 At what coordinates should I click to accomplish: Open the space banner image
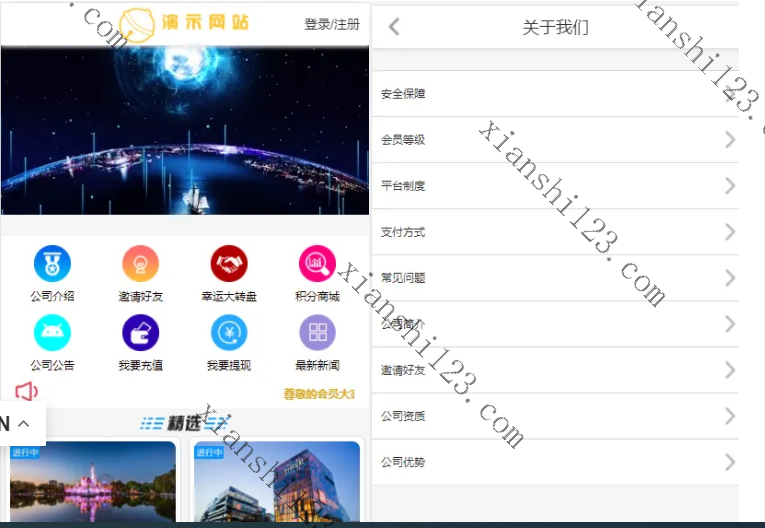click(185, 130)
